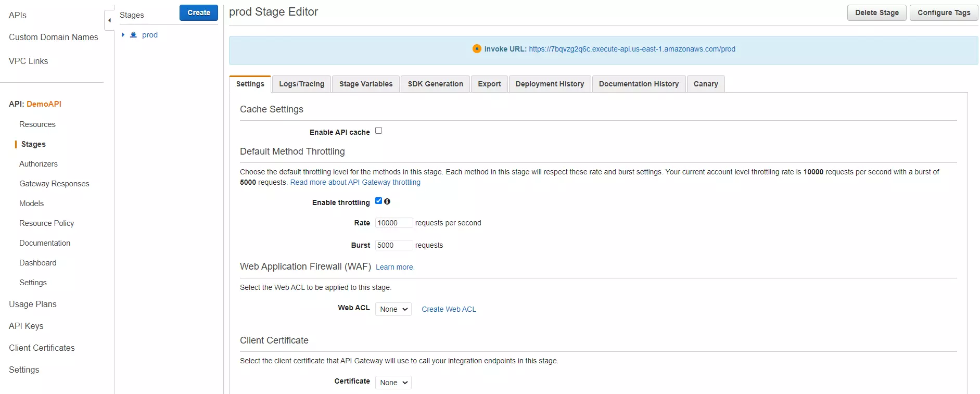The width and height of the screenshot is (980, 394).
Task: Expand the prod stage tree arrow
Action: (x=123, y=35)
